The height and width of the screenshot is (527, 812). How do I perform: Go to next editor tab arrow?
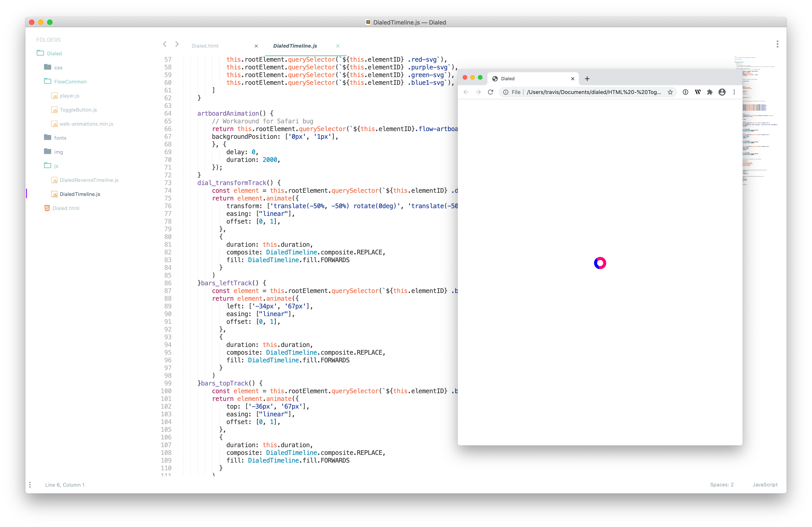pos(177,44)
